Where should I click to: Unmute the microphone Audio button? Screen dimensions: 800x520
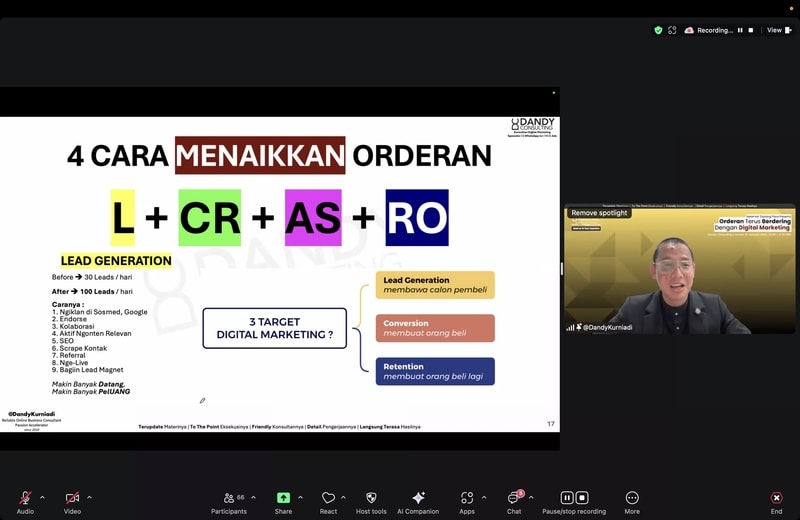pos(25,498)
